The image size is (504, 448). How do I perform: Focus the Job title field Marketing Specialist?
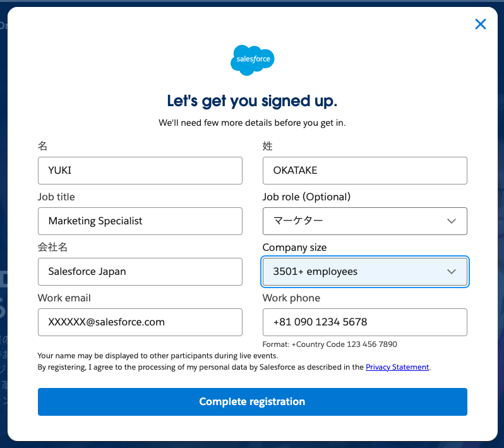[x=140, y=221]
